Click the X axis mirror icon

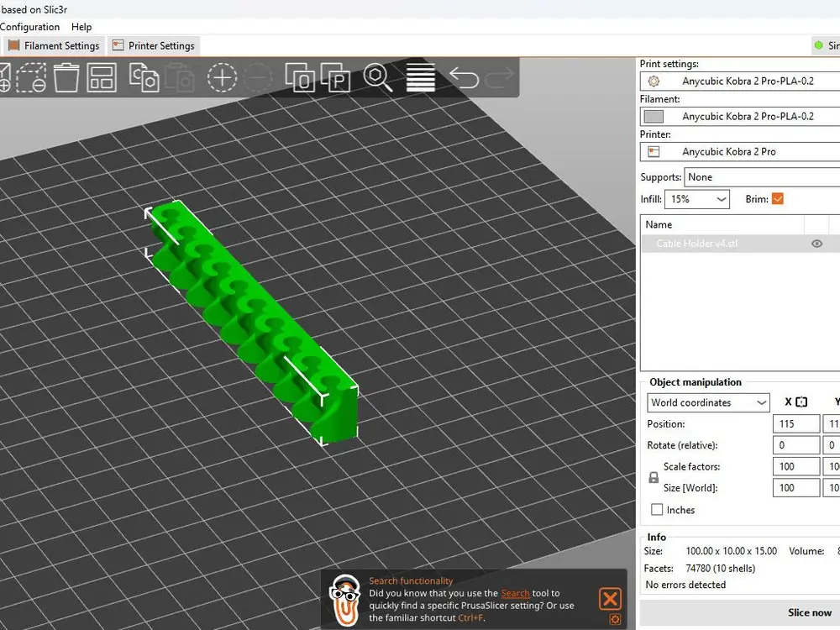tap(801, 402)
